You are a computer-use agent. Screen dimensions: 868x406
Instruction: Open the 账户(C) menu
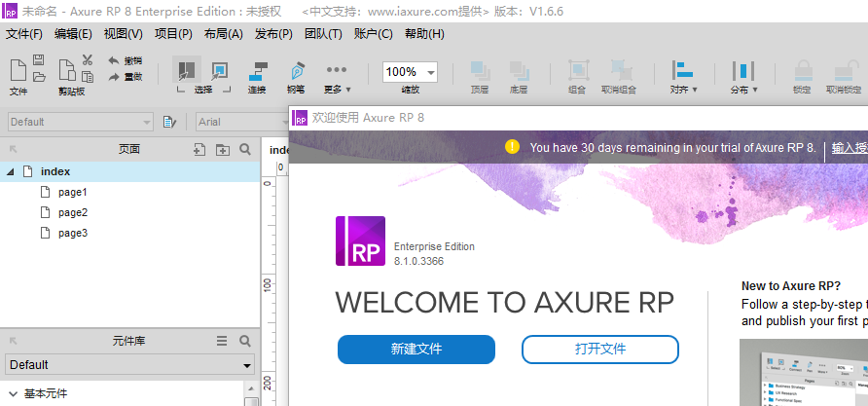pos(373,34)
